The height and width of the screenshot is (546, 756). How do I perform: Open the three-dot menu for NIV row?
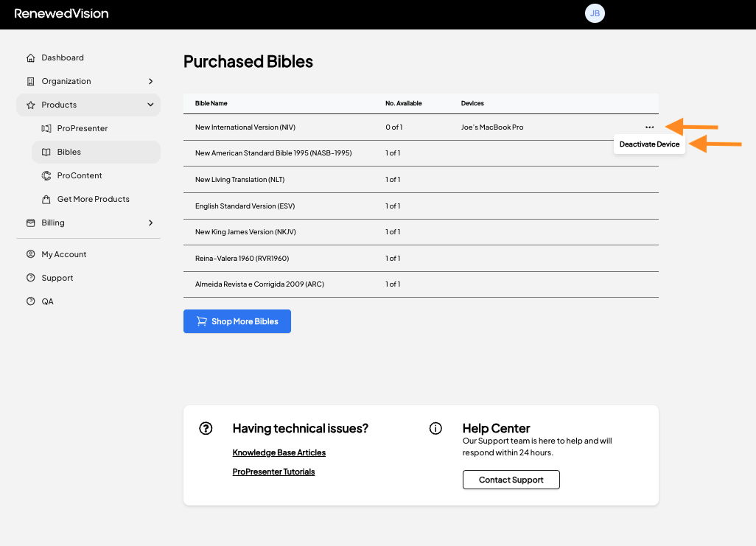[x=649, y=127]
